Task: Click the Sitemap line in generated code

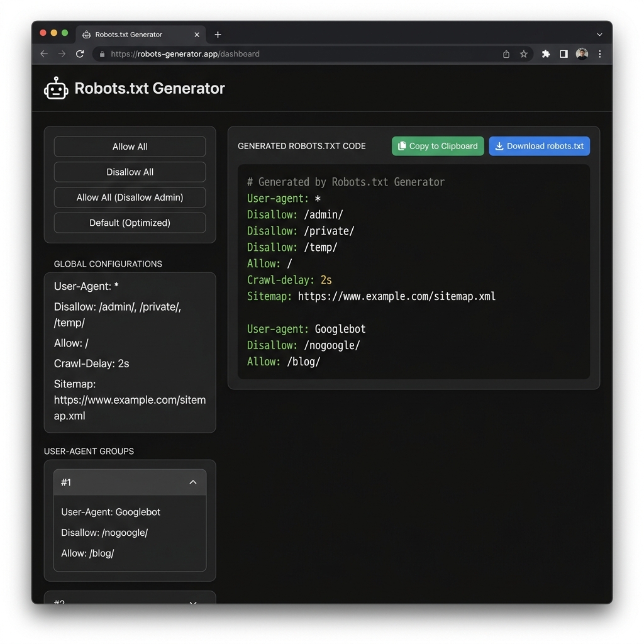Action: click(x=371, y=297)
